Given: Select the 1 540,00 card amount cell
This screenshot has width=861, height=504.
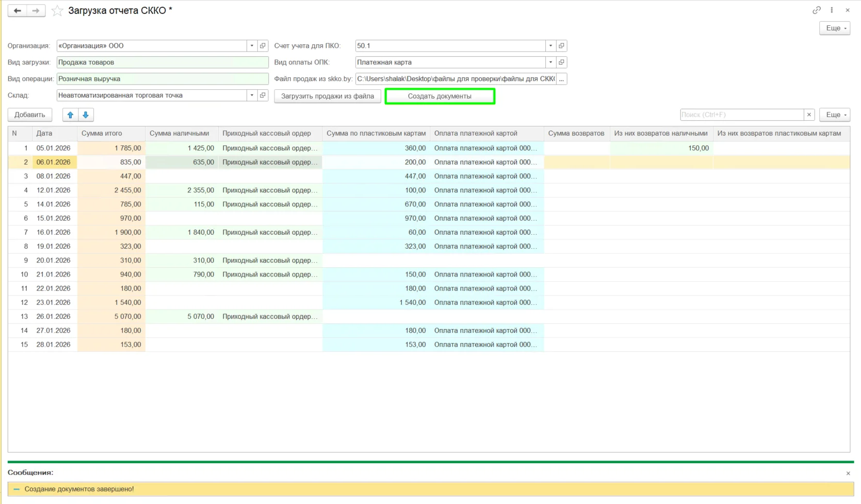Looking at the screenshot, I should click(x=376, y=303).
